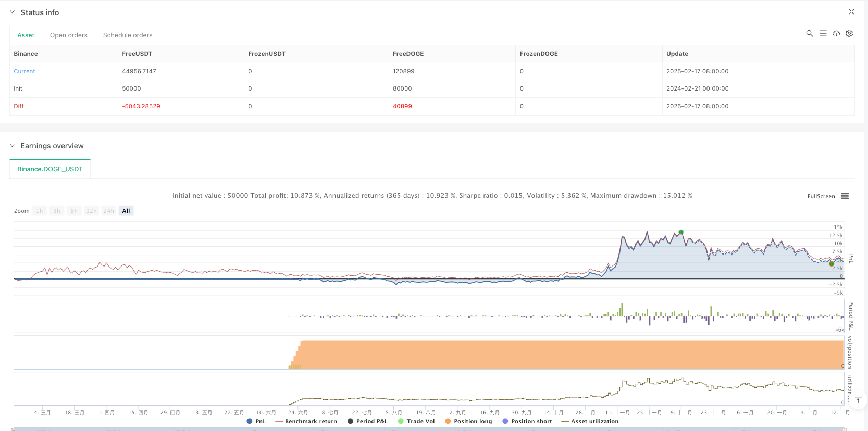868x431 pixels.
Task: Toggle the PnL series in the legend
Action: (256, 421)
